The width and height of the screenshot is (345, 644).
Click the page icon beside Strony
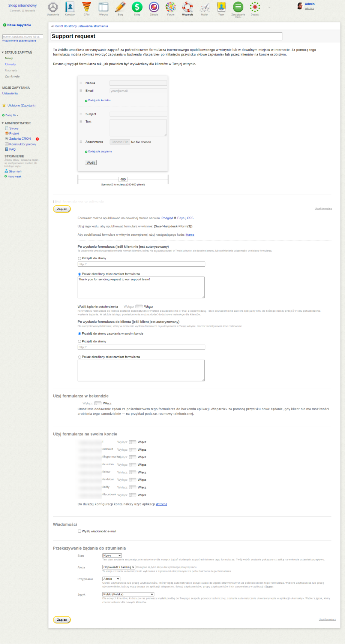click(x=7, y=128)
